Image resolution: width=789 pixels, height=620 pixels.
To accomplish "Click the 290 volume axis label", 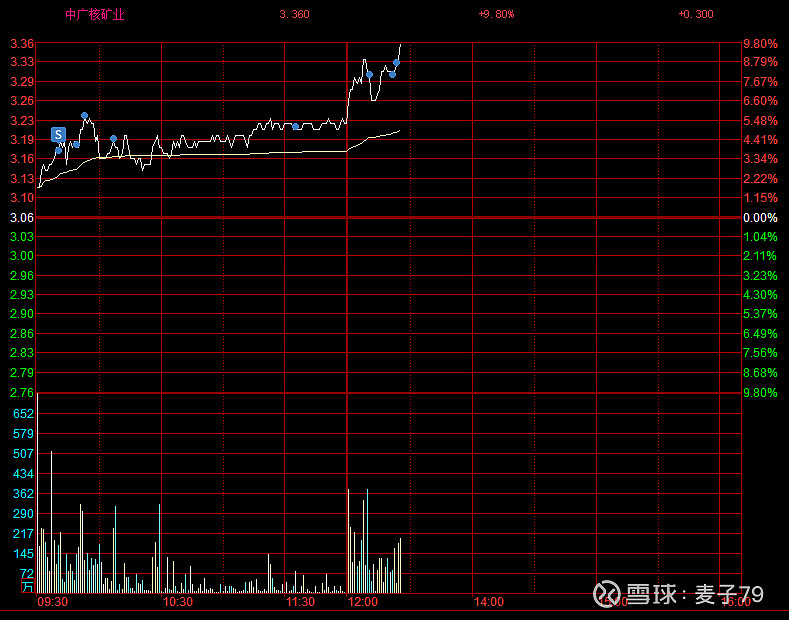I will point(23,513).
